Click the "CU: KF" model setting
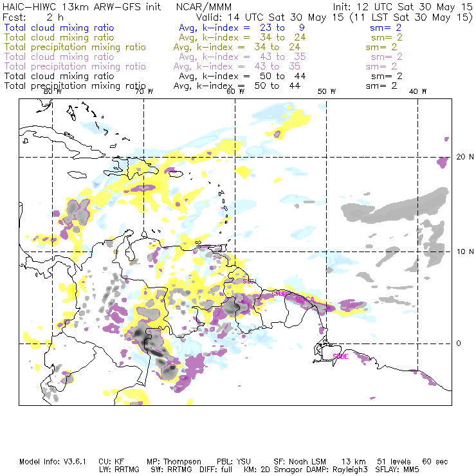This screenshot has height=476, width=476. 111,462
